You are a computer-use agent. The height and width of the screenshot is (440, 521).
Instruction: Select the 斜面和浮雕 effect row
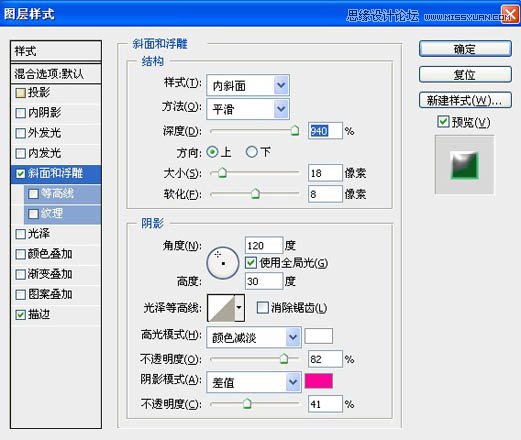click(x=56, y=174)
